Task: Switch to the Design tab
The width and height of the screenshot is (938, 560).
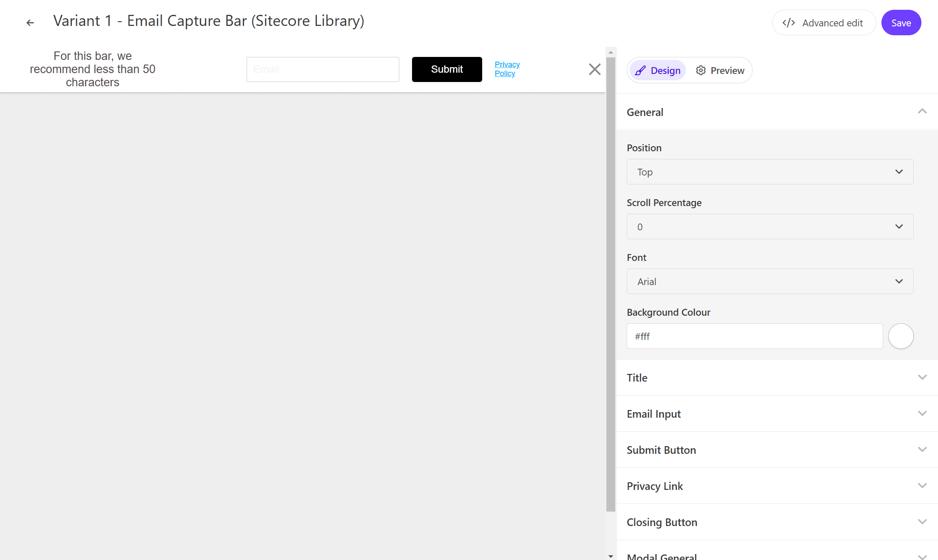Action: (658, 71)
